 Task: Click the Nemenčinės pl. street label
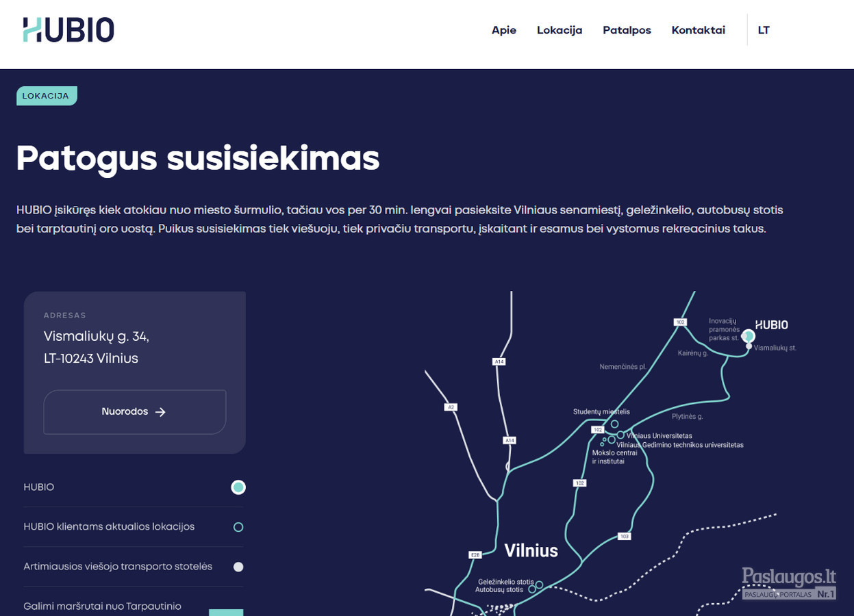pyautogui.click(x=623, y=367)
